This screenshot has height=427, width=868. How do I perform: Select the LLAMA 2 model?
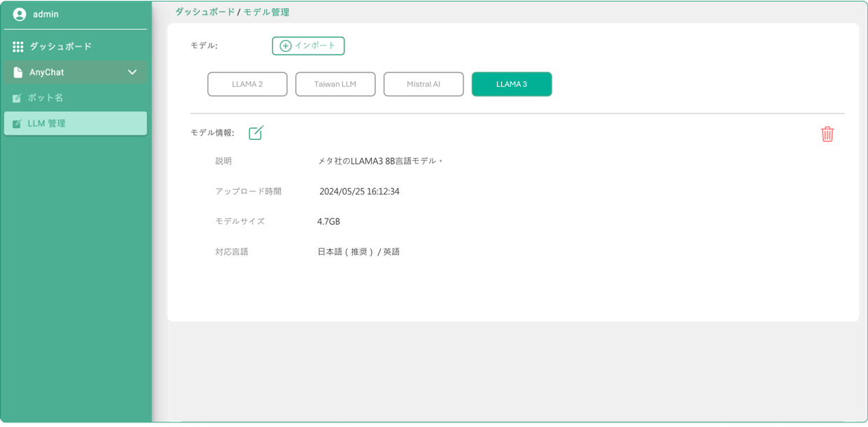tap(247, 84)
